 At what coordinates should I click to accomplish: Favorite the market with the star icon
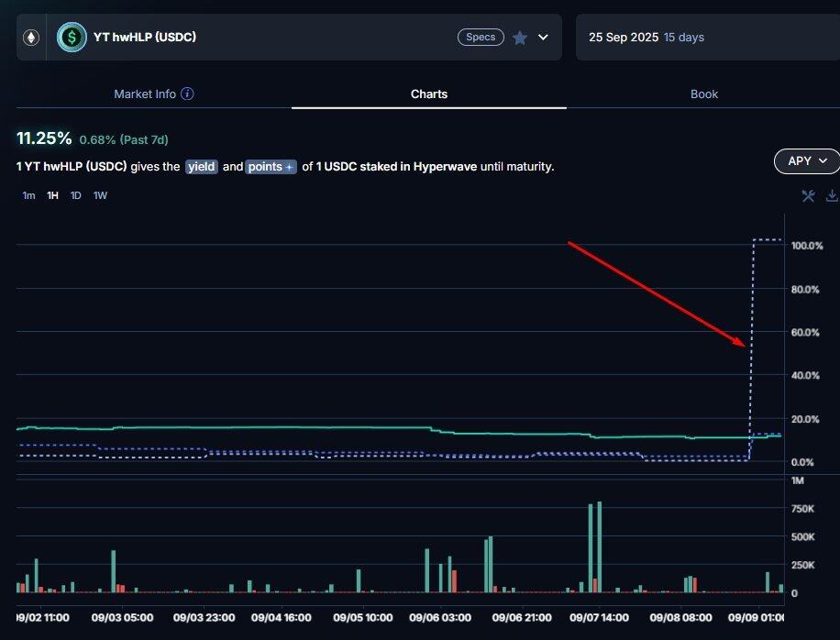tap(520, 38)
